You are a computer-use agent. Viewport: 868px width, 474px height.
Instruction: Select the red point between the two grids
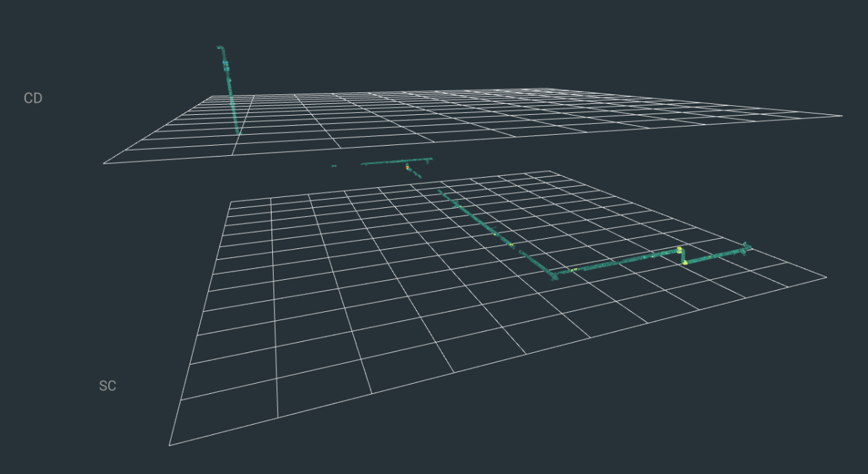408,167
